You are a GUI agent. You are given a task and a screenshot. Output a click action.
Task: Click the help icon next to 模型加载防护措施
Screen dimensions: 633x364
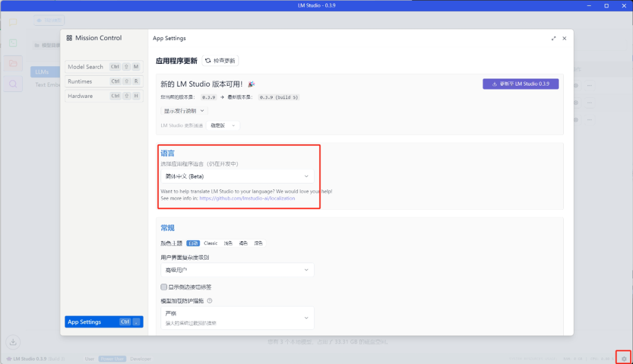coord(209,301)
